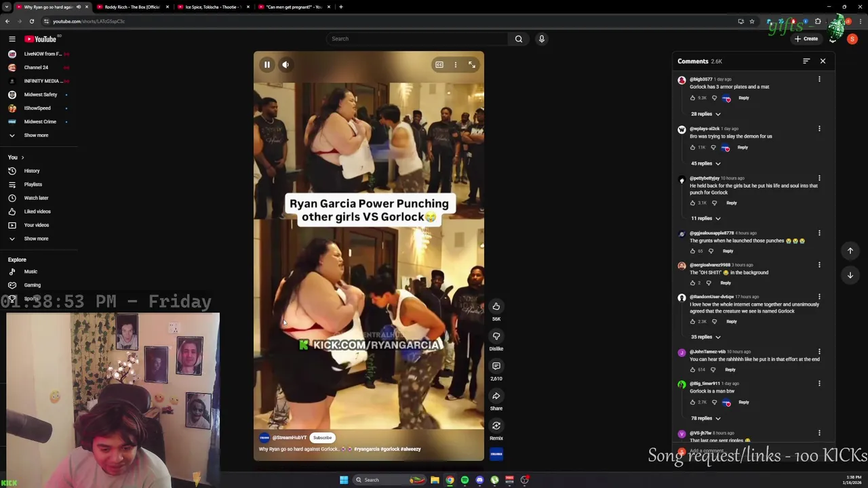
Task: Expand 28 replies under bigb3577 comment
Action: (706, 114)
